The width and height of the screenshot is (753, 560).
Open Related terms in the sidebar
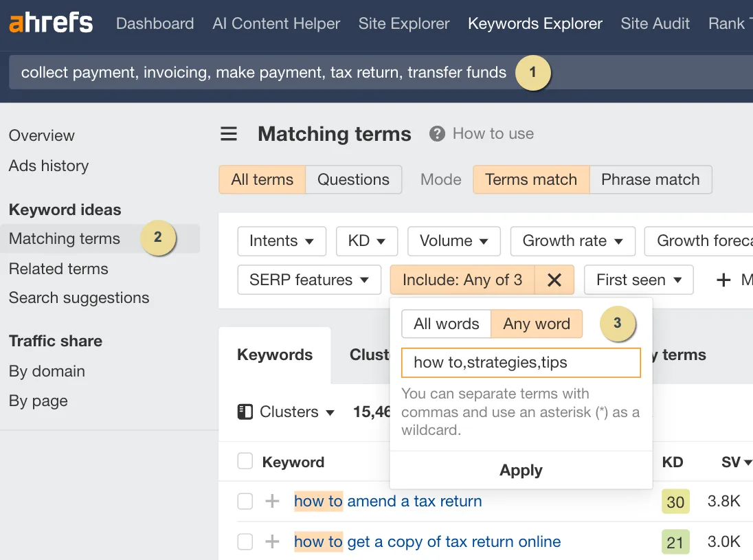coord(58,269)
